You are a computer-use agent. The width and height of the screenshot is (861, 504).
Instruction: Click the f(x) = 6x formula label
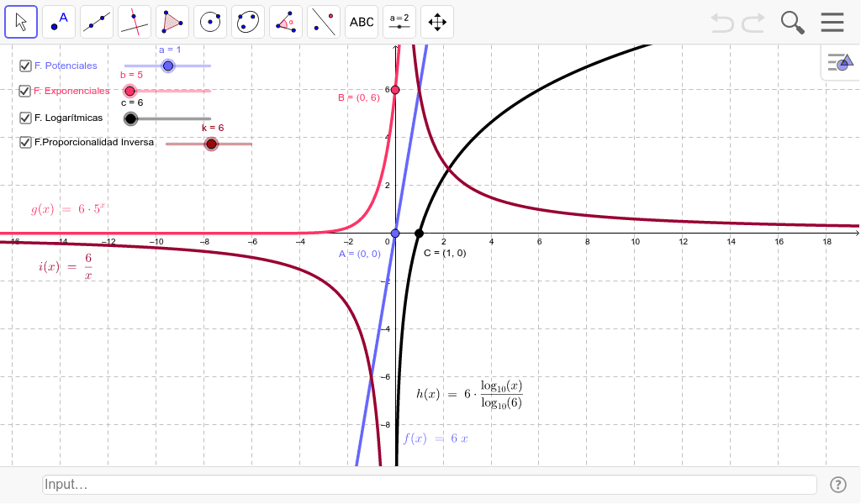click(436, 438)
